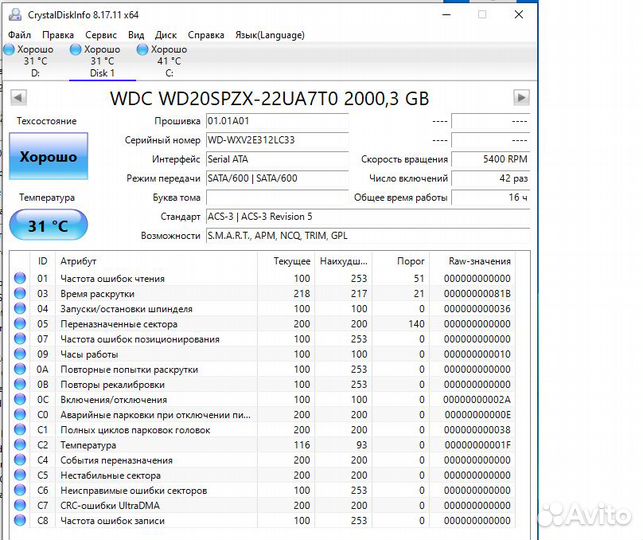This screenshot has height=540, width=643.
Task: Click status orb for attribute C1
Action: point(20,430)
